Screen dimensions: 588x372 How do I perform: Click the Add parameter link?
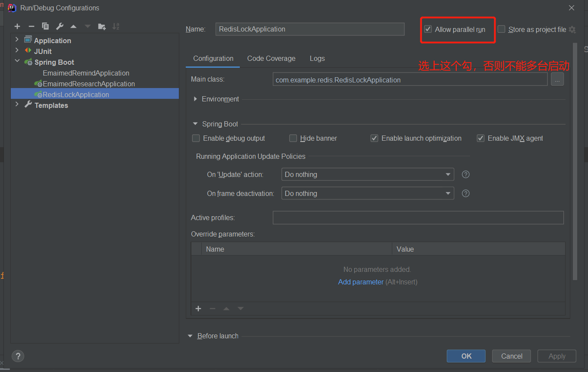click(361, 282)
